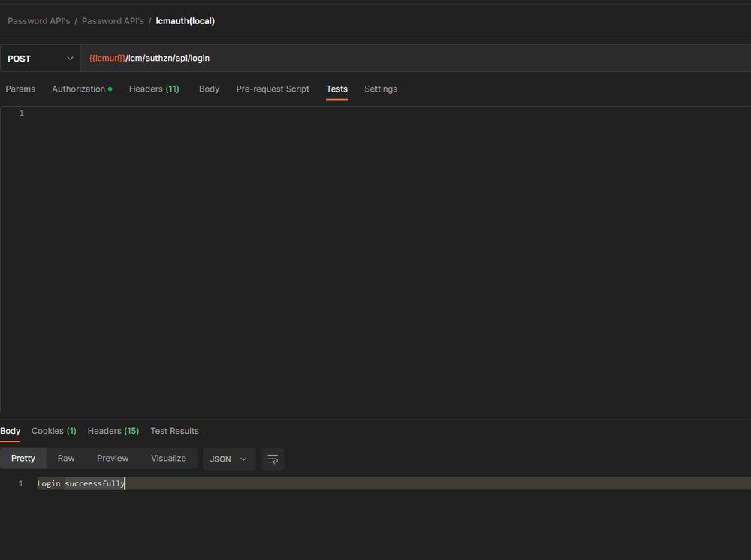Switch response view to Raw
This screenshot has height=560, width=751.
point(66,459)
